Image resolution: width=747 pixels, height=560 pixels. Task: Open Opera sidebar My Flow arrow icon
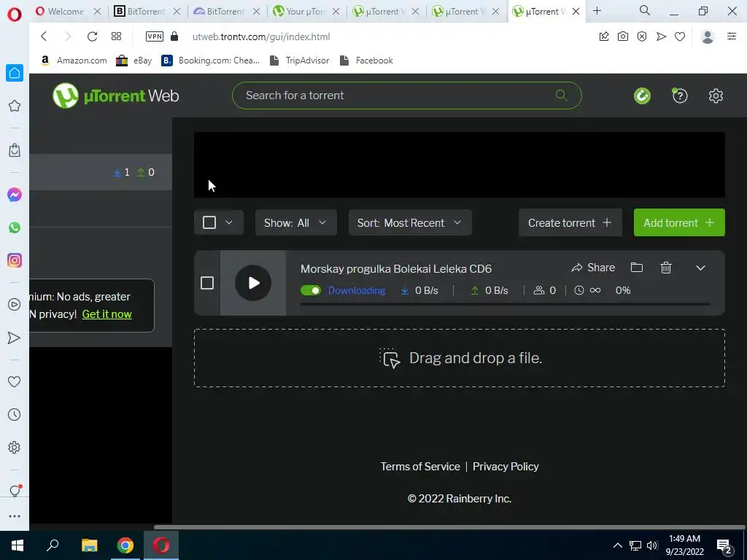(x=15, y=338)
